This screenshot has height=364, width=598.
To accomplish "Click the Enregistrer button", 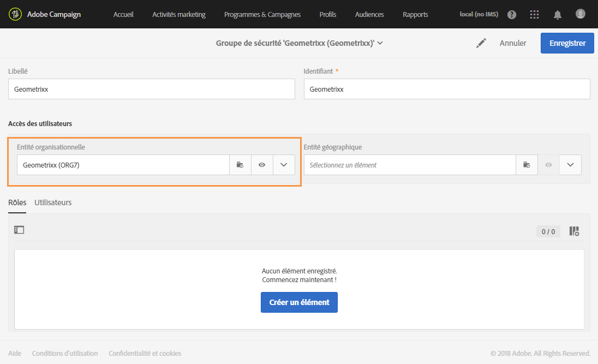I will [x=567, y=43].
